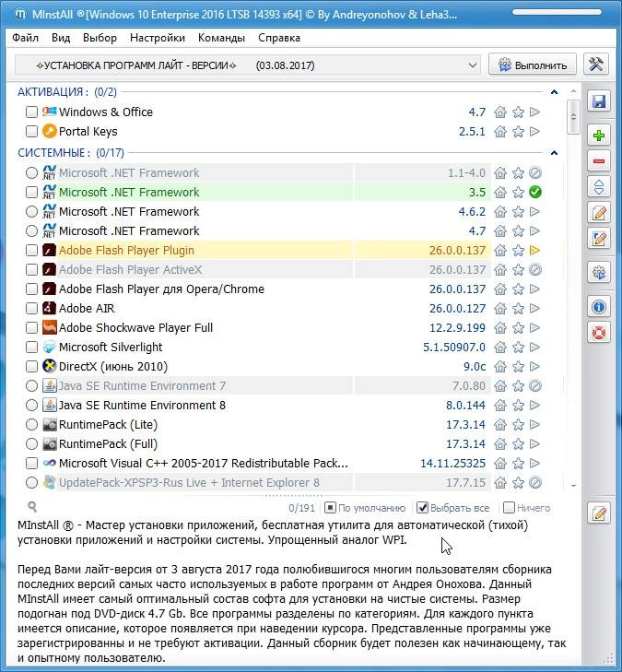Click home icon in Adobe Shockwave Player Full row
The width and height of the screenshot is (622, 672).
tap(500, 328)
